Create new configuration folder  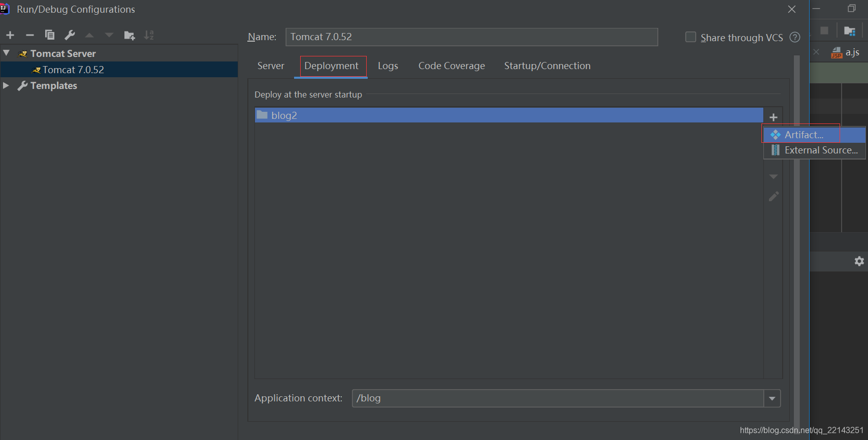tap(130, 35)
